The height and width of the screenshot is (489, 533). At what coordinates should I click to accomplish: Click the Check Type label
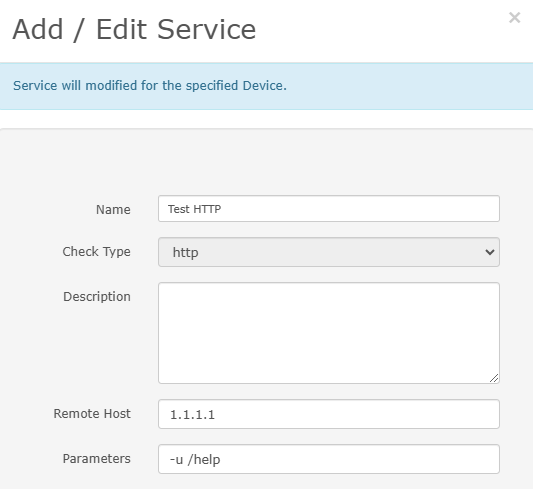(97, 252)
